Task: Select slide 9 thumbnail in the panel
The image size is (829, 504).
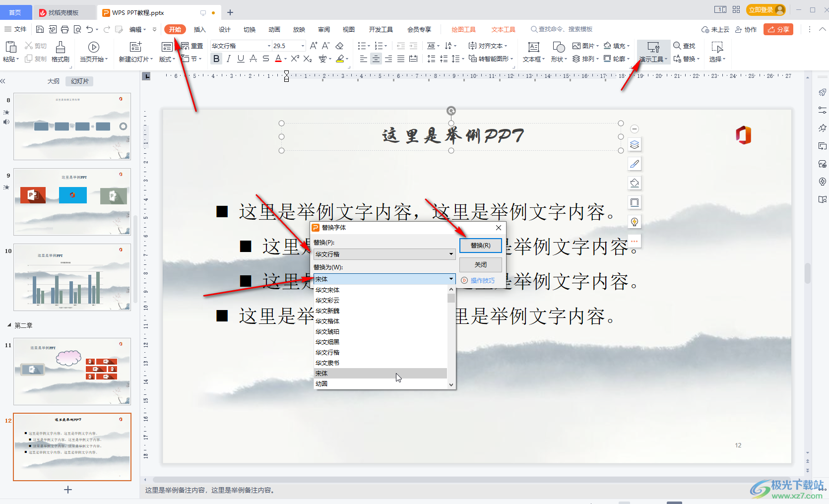Action: pos(72,202)
